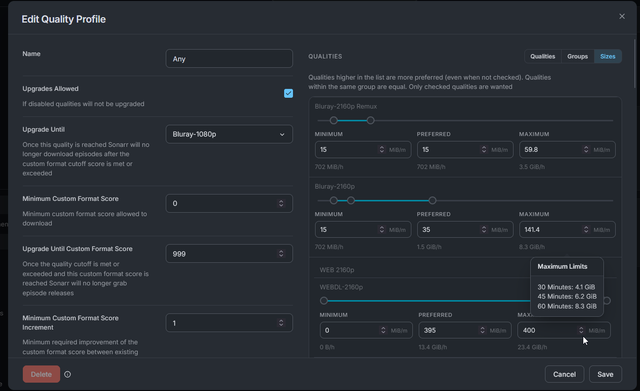
Task: Switch to the Sizes tab
Action: (x=608, y=56)
